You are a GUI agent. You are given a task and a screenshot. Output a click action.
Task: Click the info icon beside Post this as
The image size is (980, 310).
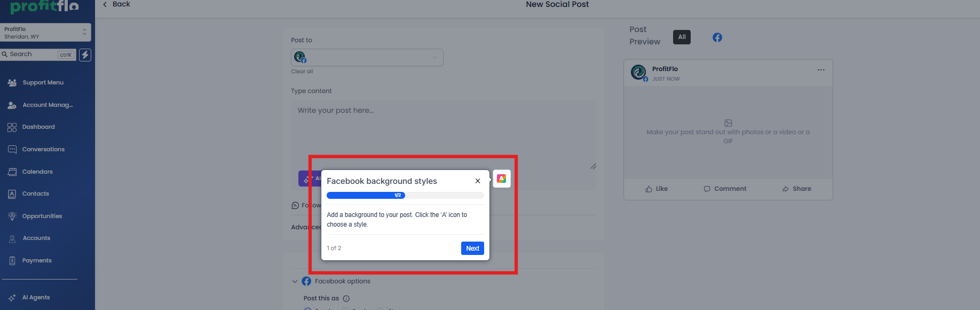tap(346, 299)
